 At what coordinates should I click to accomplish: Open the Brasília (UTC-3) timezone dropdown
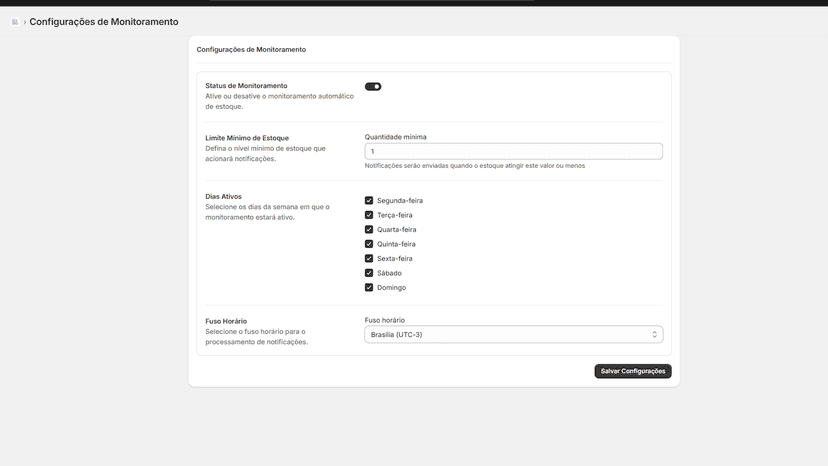[513, 334]
